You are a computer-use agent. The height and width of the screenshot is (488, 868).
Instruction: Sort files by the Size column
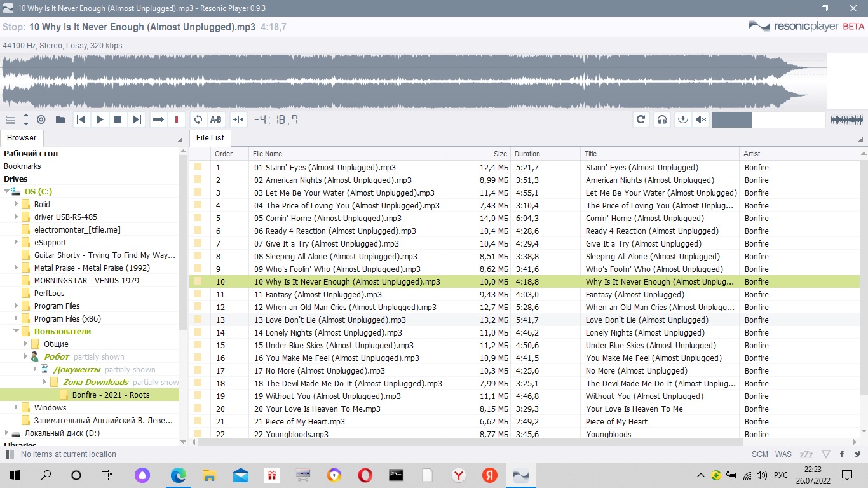[x=479, y=154]
